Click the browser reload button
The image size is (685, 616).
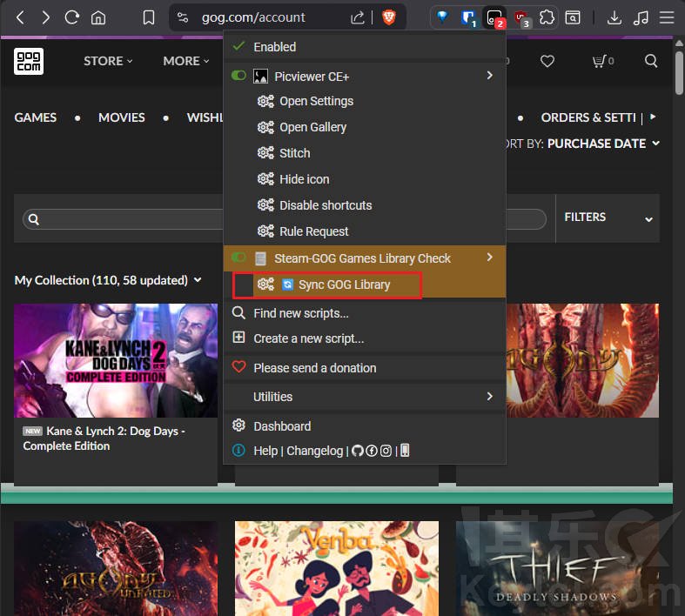pyautogui.click(x=72, y=17)
